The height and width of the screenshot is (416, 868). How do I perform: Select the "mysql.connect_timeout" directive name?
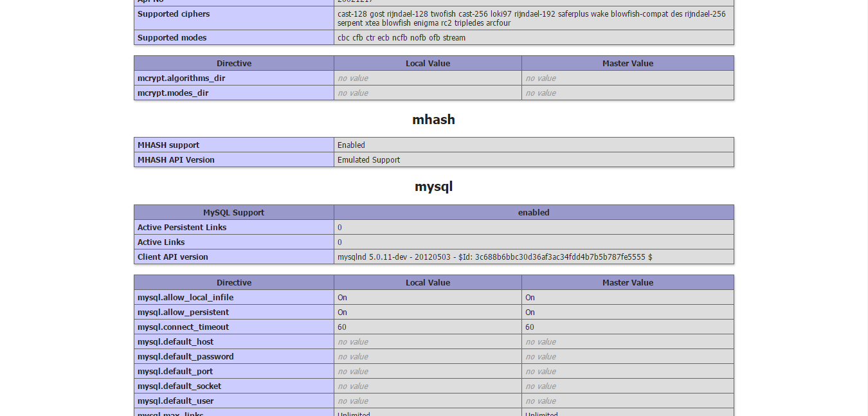183,327
